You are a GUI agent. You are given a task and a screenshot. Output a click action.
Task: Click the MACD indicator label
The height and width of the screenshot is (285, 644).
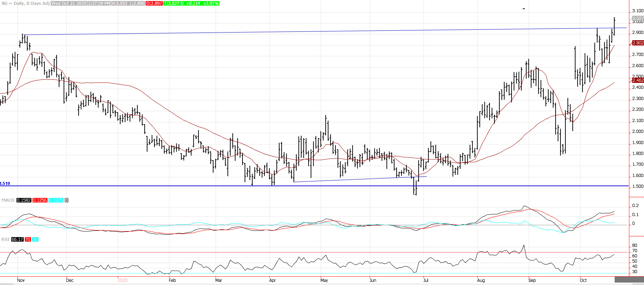(8, 200)
